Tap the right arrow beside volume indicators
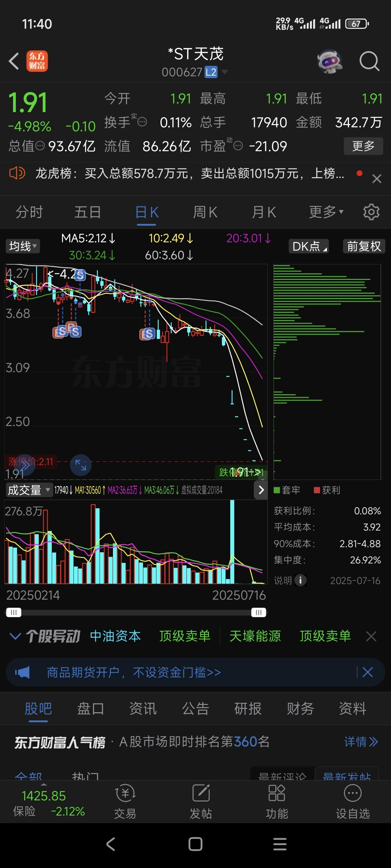The width and height of the screenshot is (391, 868). point(261,490)
